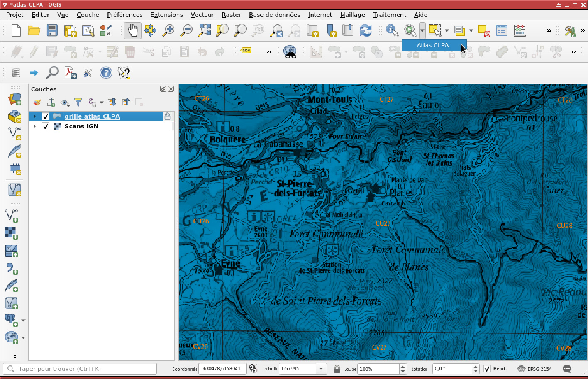Click the Help question mark icon

click(x=106, y=73)
